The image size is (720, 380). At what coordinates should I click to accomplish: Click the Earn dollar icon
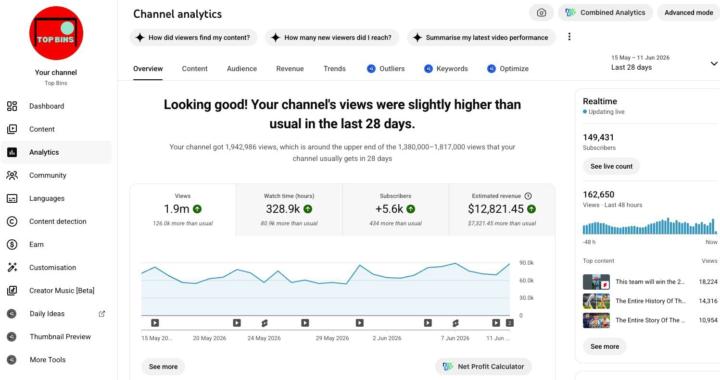12,244
